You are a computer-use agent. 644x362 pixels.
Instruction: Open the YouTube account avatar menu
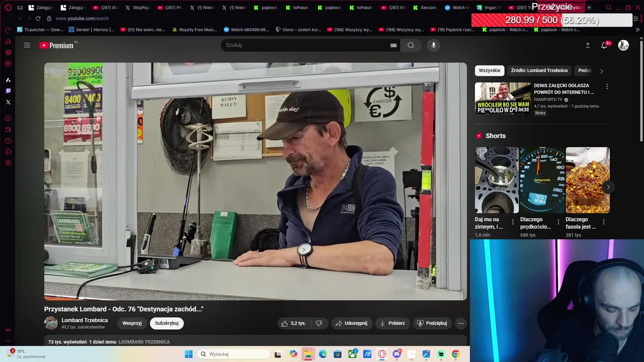pyautogui.click(x=623, y=45)
